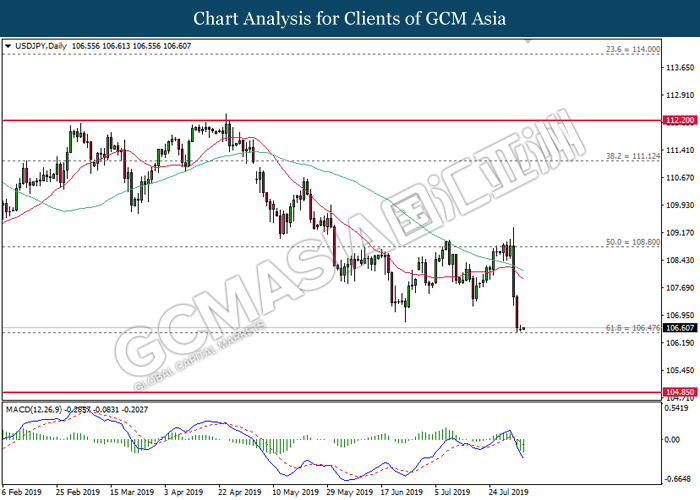Select the 105.450 price axis value
The height and width of the screenshot is (500, 700).
point(680,370)
